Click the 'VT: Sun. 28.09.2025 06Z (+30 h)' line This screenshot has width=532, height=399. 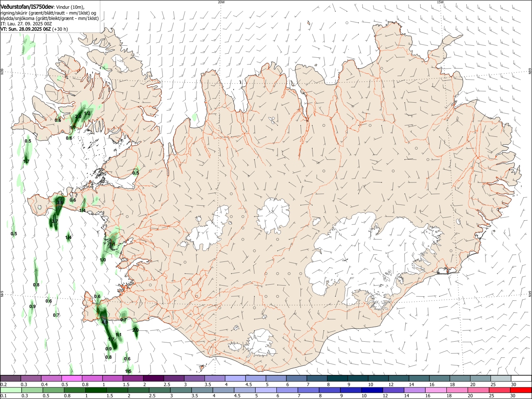point(34,29)
